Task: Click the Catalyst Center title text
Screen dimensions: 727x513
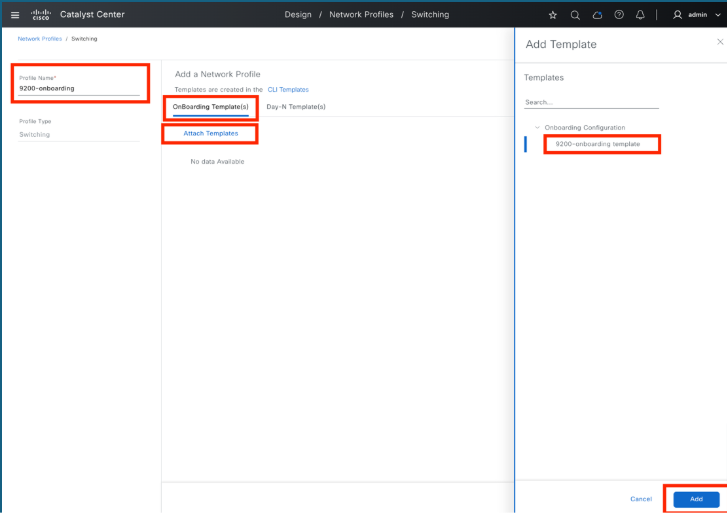Action: tap(92, 15)
